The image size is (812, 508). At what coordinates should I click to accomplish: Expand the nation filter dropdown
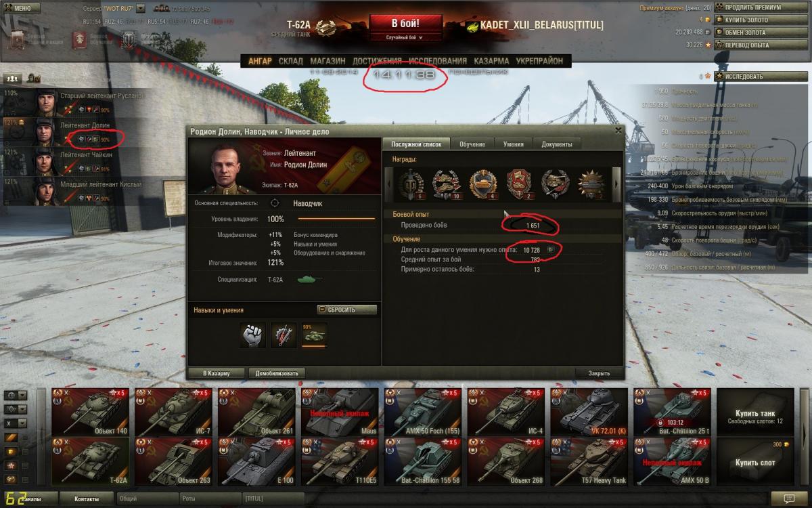click(x=16, y=396)
